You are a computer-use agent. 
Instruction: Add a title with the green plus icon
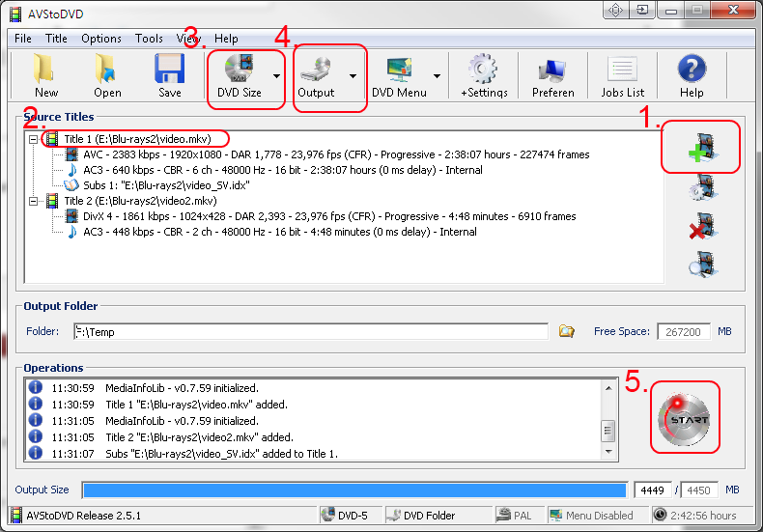[703, 148]
